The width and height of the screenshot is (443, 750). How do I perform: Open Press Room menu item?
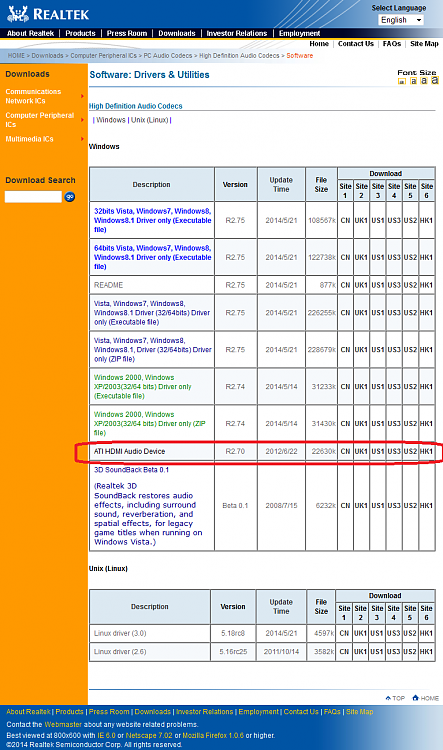[x=127, y=33]
